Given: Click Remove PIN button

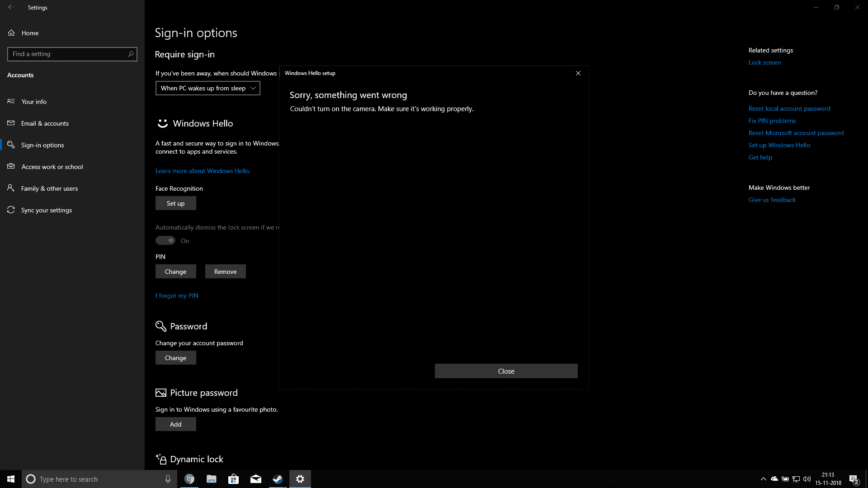Looking at the screenshot, I should click(225, 272).
